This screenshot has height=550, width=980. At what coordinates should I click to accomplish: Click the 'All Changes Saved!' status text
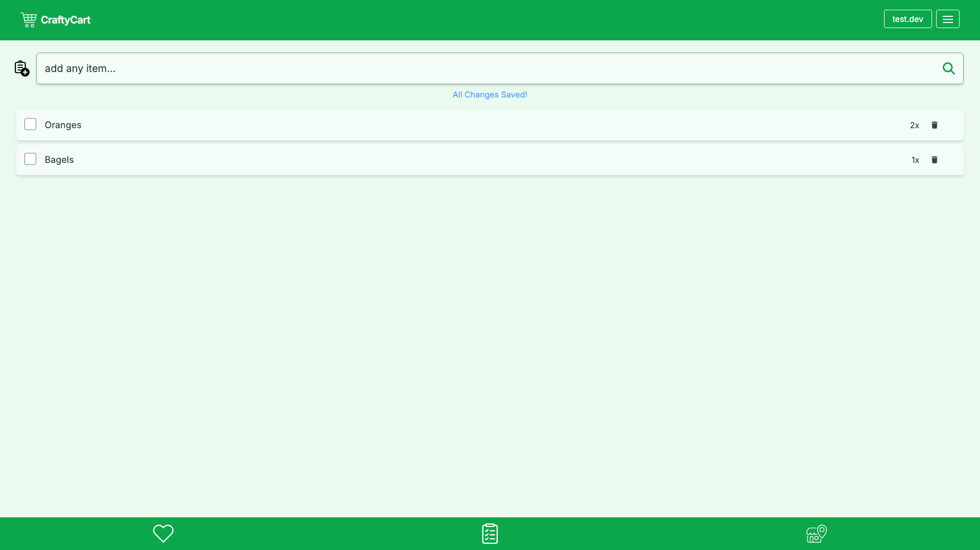click(489, 95)
